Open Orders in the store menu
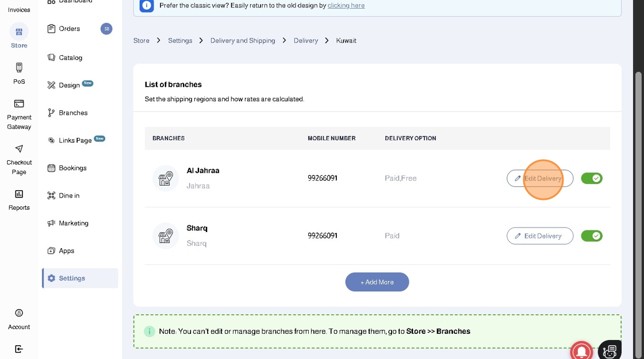This screenshot has height=359, width=644. pyautogui.click(x=70, y=29)
